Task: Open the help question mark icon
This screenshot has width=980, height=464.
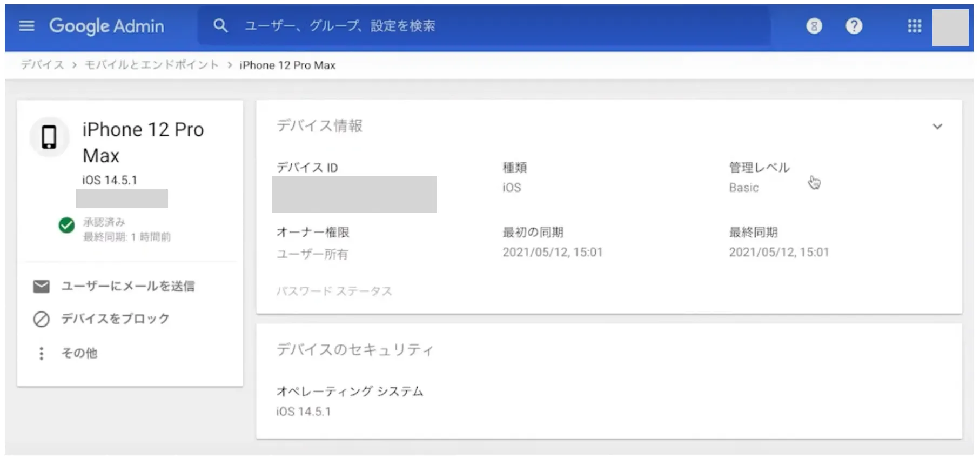Action: [854, 26]
